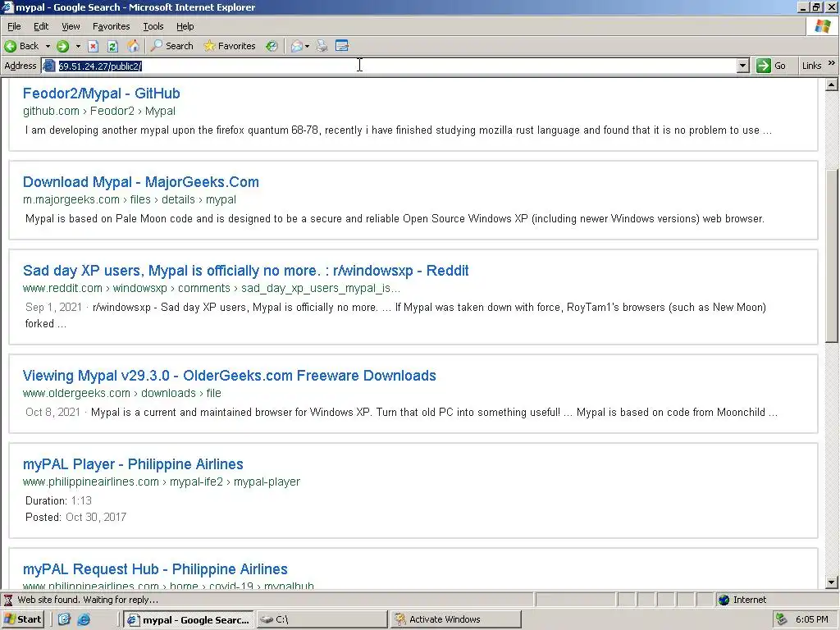Screen dimensions: 840x630
Task: Refresh the page with the Refresh icon
Action: 112,46
